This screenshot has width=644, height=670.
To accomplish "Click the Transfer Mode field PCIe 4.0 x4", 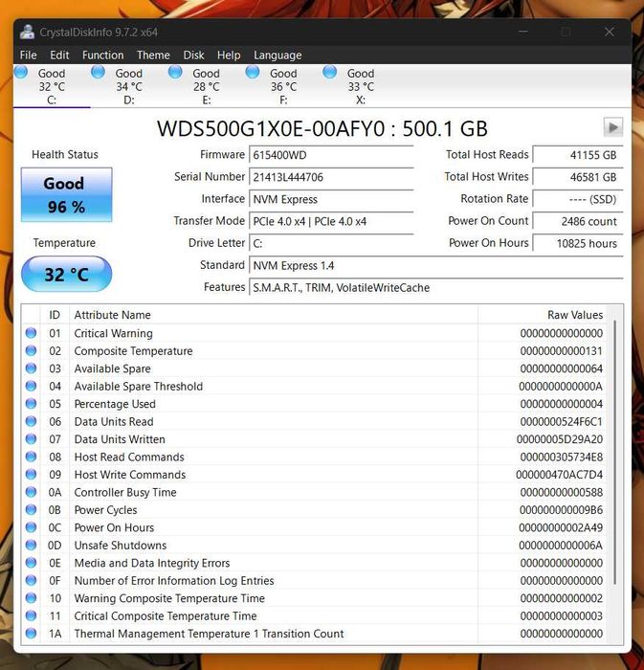I will coord(331,221).
